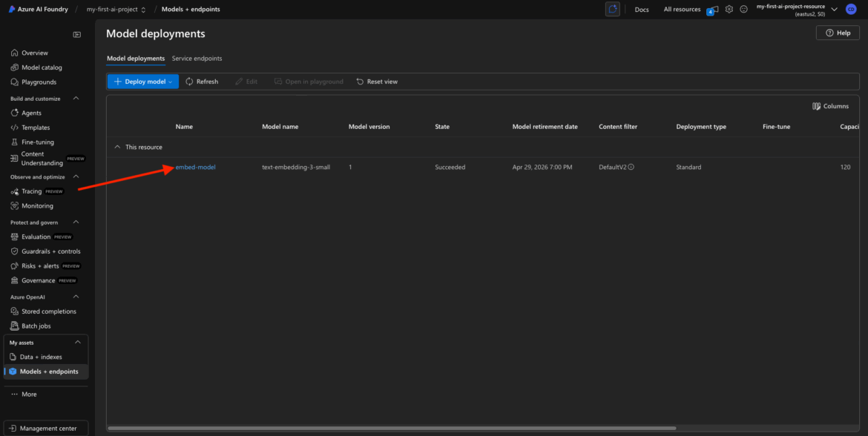Open the settings gear icon

click(729, 10)
